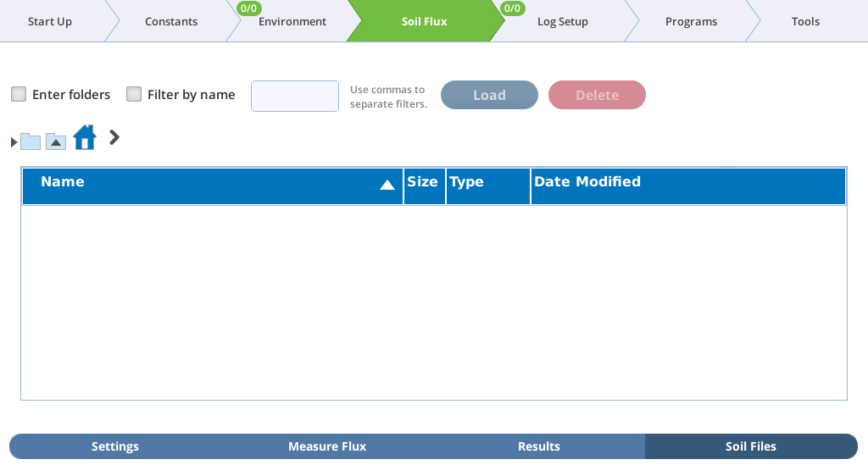
Task: Switch to the Constants tab
Action: pos(171,21)
